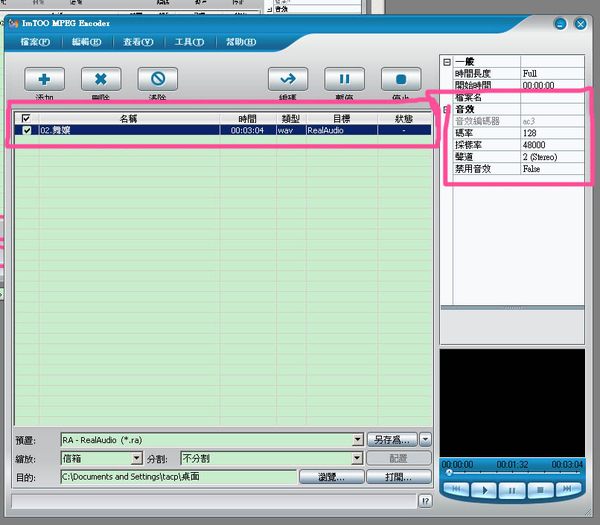
Task: Select the 02.舞孃 file name
Action: coord(55,130)
